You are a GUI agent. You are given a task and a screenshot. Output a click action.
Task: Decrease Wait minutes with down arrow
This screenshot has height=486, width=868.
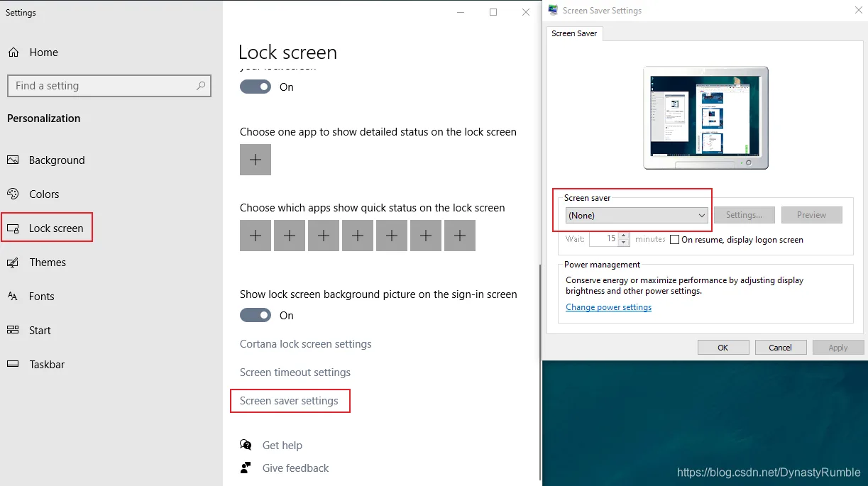coord(624,243)
